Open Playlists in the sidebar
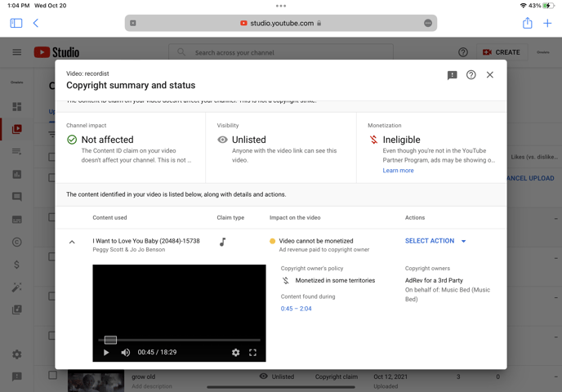 tap(17, 152)
